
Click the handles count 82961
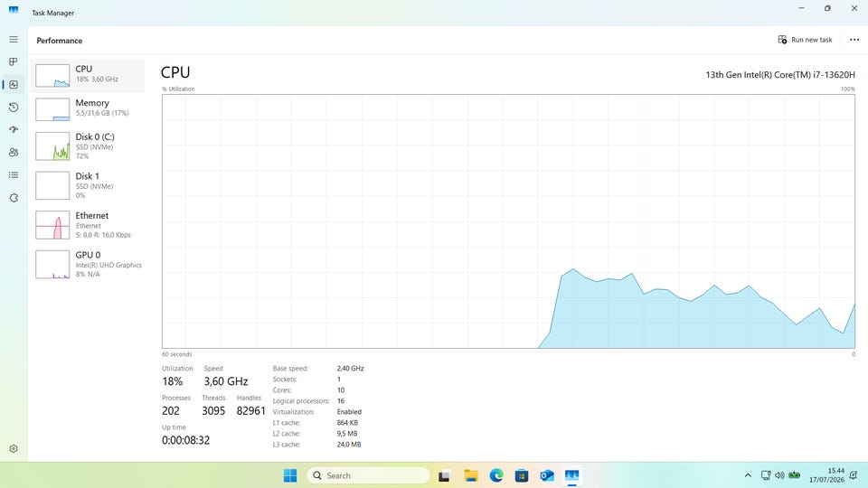pyautogui.click(x=250, y=410)
